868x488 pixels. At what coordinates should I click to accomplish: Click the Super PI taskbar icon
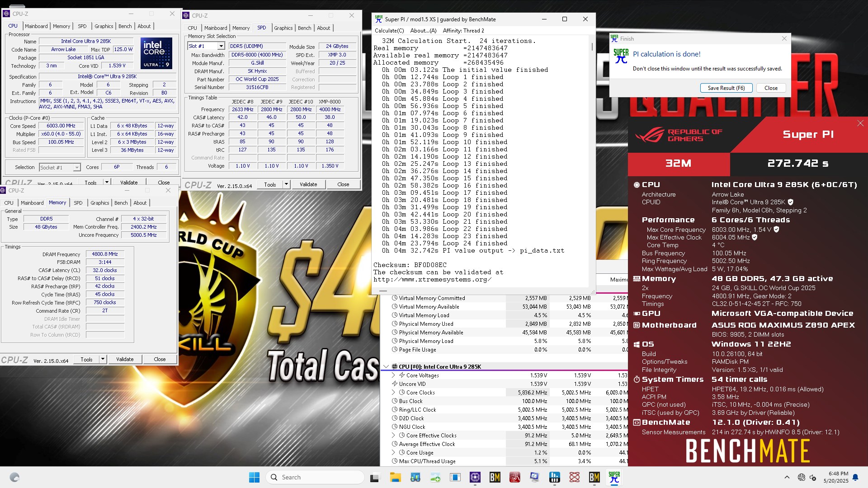(614, 477)
